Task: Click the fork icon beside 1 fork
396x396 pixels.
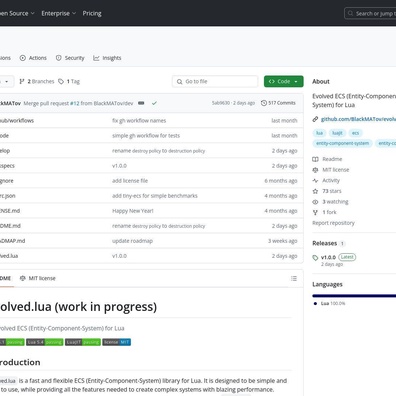Action: [x=315, y=212]
